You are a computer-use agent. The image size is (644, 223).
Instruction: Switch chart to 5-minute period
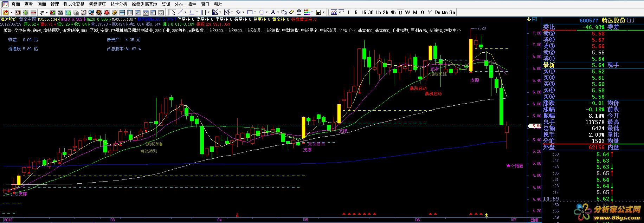click(x=356, y=12)
